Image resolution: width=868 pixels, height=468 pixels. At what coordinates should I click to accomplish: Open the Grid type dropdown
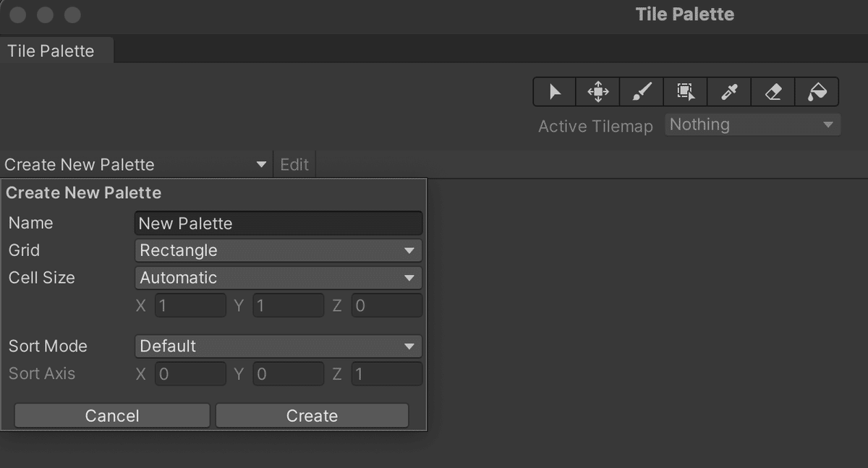[278, 251]
